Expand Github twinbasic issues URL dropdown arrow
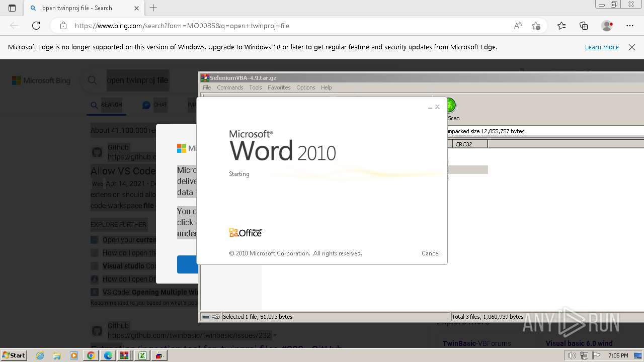644x362 pixels. tap(275, 335)
